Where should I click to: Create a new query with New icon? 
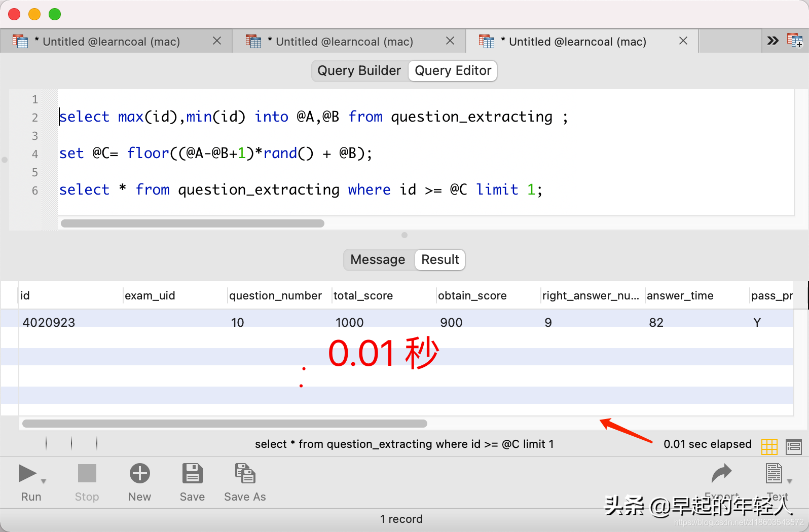[x=139, y=473]
